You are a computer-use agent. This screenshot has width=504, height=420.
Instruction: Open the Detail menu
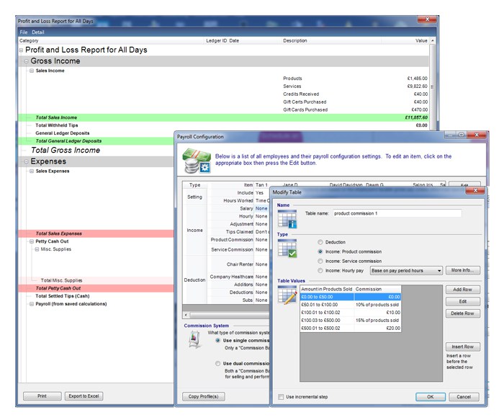point(38,32)
